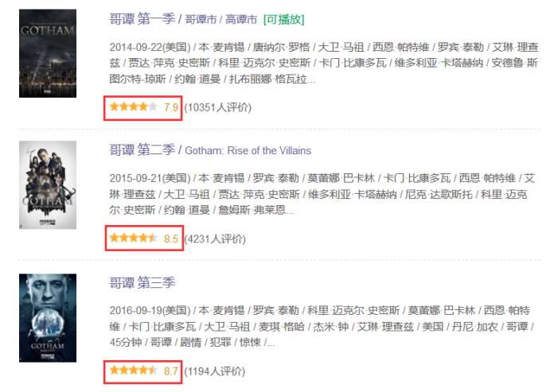Click the star rating icons for season one

(133, 107)
